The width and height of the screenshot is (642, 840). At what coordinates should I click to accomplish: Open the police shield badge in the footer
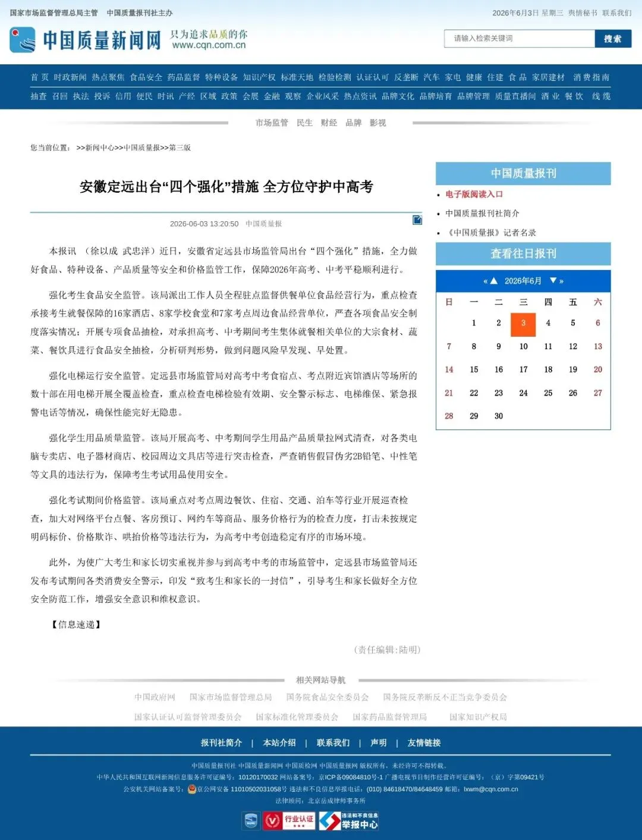[251, 821]
